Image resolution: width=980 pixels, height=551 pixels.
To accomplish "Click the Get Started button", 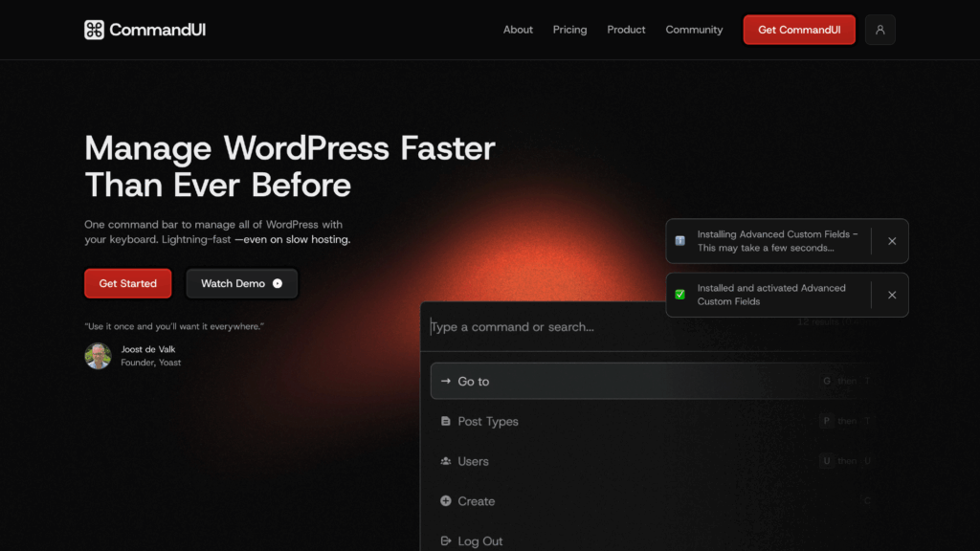I will click(x=128, y=283).
